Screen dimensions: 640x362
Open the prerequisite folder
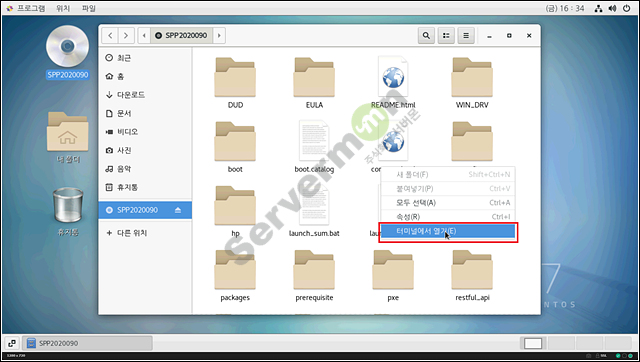coord(314,270)
